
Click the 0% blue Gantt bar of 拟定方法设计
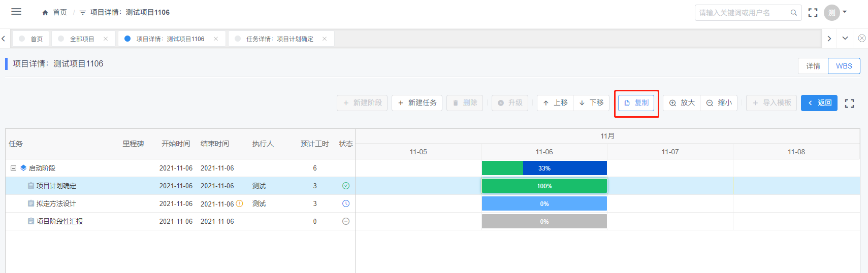(544, 203)
